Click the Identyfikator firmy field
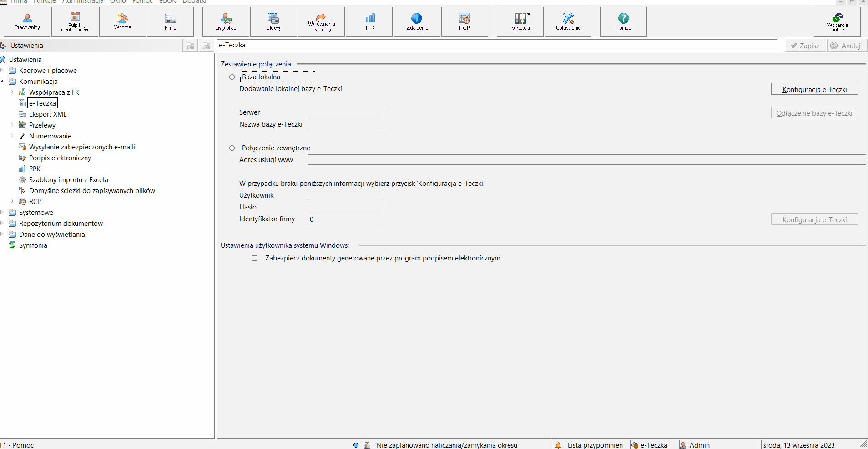Viewport: 868px width, 449px height. (x=345, y=219)
